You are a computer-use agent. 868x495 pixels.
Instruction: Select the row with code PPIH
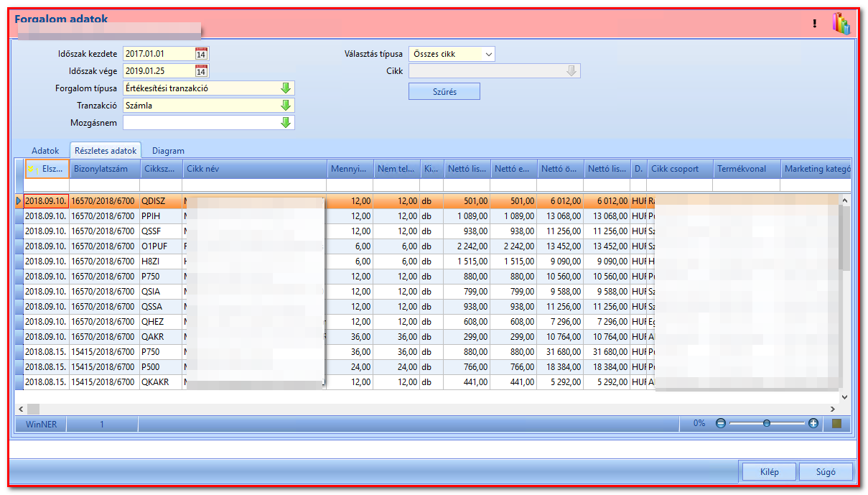(427, 216)
